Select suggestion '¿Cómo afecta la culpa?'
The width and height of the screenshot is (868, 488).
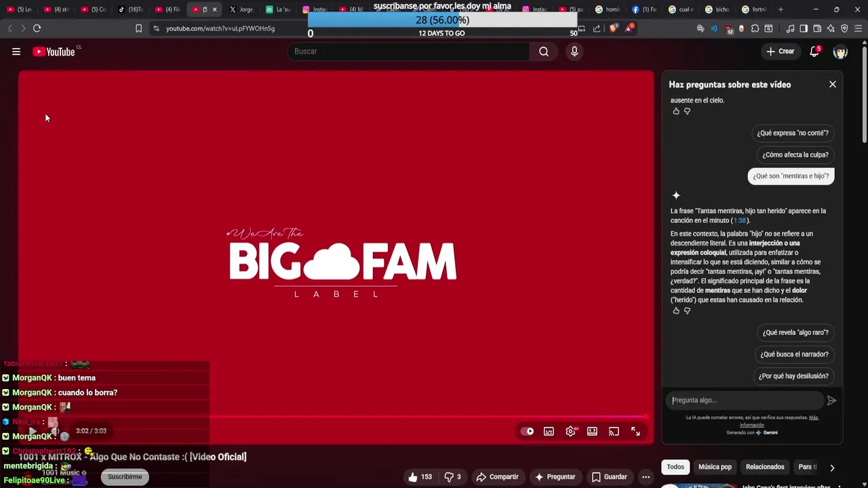[795, 155]
